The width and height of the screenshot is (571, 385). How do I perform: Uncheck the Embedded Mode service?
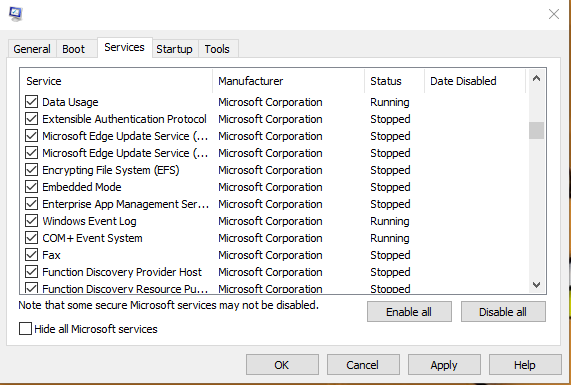click(31, 187)
